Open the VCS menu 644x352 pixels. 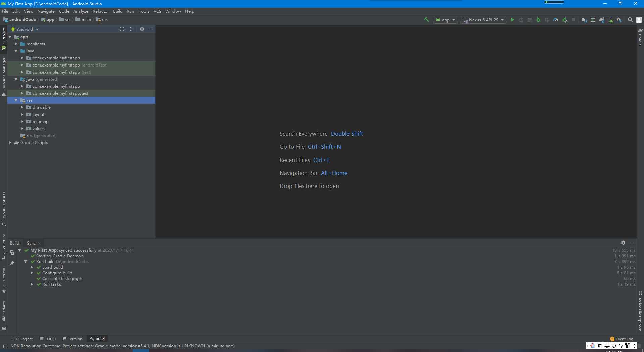point(157,11)
